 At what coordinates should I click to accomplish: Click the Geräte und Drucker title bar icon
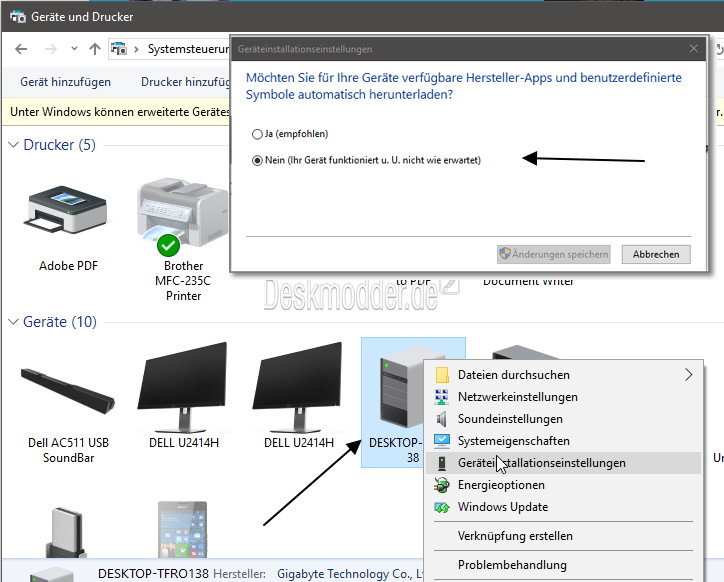(x=18, y=17)
